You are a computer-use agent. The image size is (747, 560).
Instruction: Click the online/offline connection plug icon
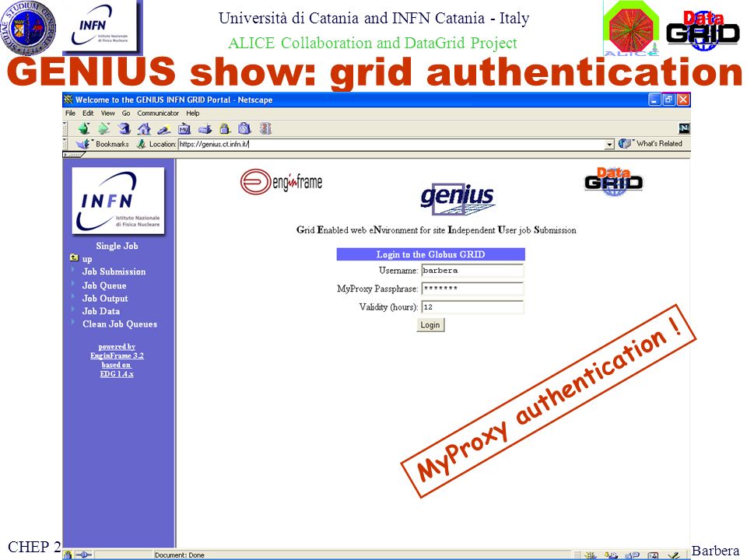pyautogui.click(x=83, y=555)
